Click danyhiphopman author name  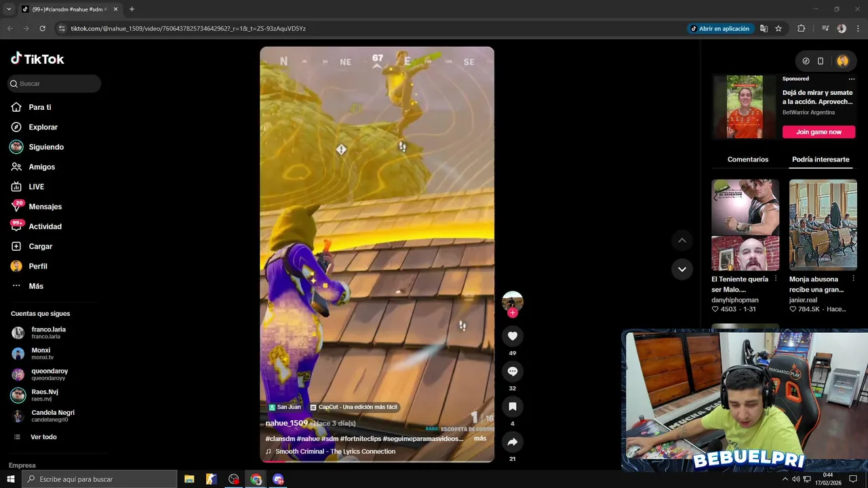735,300
